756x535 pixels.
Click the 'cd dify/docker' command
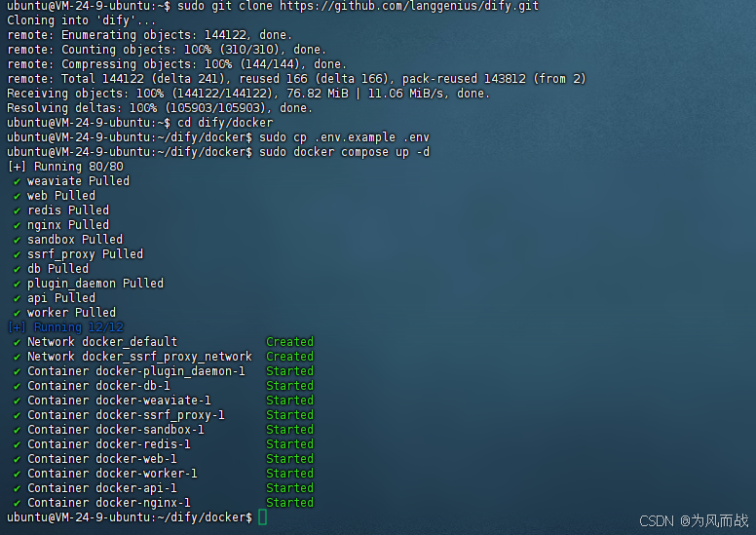(x=225, y=123)
